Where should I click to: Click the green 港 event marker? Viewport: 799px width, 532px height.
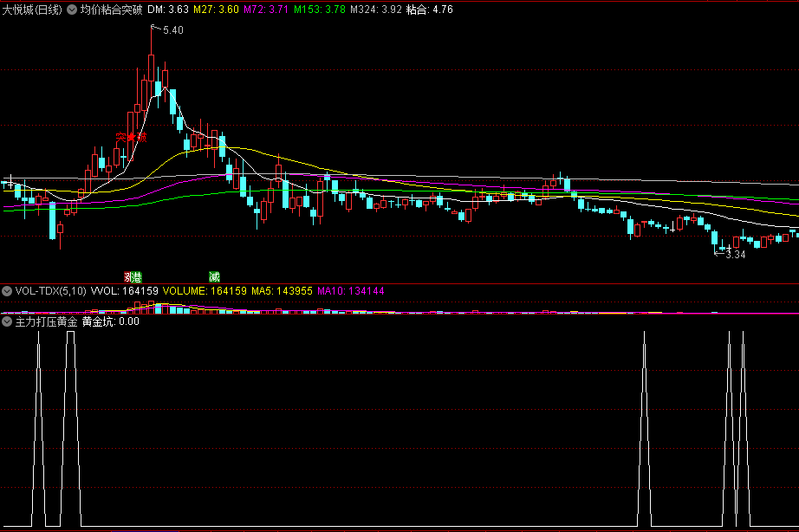click(x=137, y=277)
